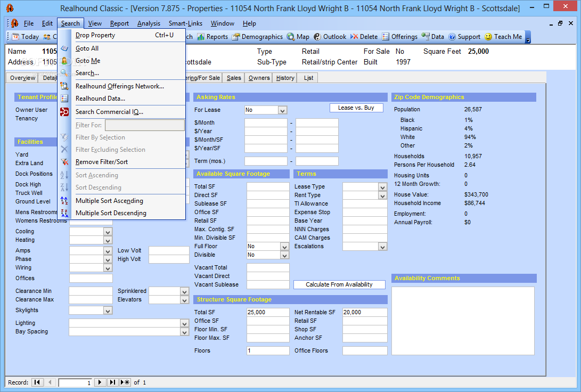Image resolution: width=581 pixels, height=392 pixels.
Task: Expand the Rent Type dropdown
Action: pyautogui.click(x=382, y=195)
